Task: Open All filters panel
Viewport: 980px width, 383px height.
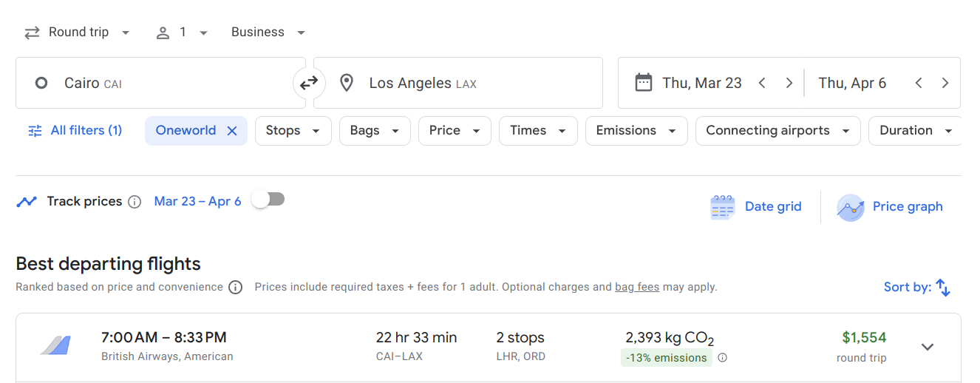Action: (x=75, y=131)
